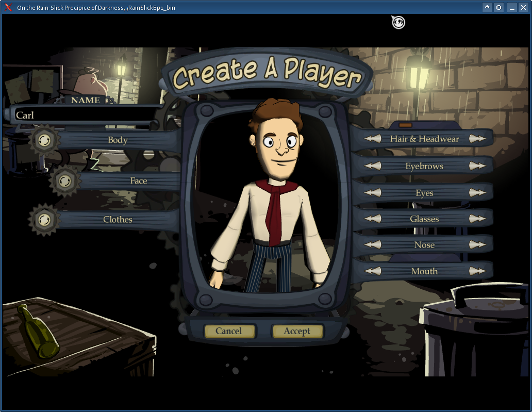Click the gear icon beside Body
Screen dimensions: 532x412
point(44,140)
